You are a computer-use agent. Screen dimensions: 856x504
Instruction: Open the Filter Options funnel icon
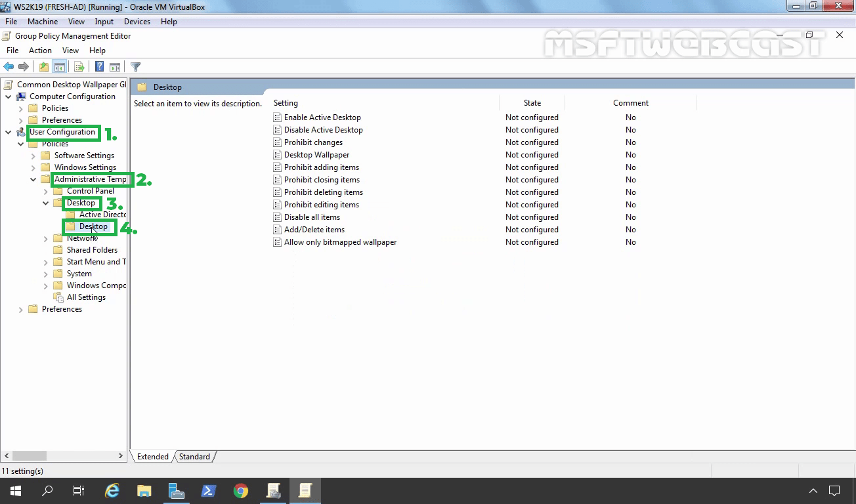point(136,66)
